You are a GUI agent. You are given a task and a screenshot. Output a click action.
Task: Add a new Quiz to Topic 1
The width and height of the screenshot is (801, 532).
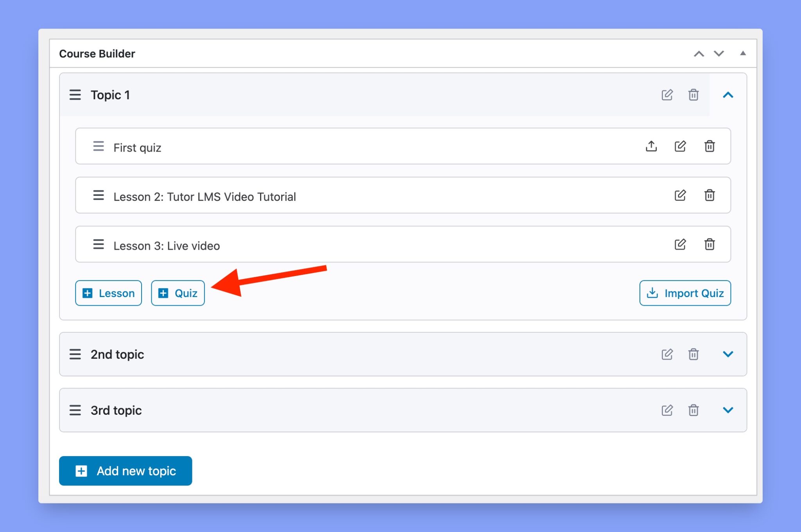click(178, 293)
